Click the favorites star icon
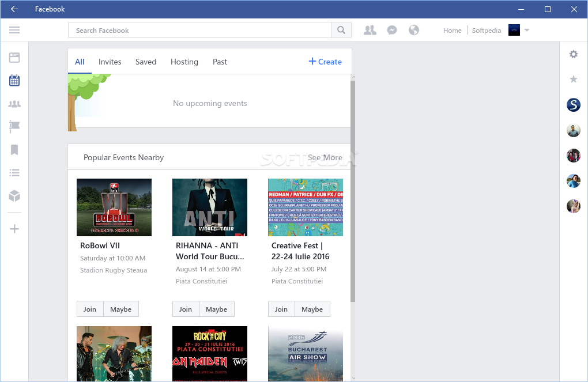588x382 pixels. click(574, 79)
